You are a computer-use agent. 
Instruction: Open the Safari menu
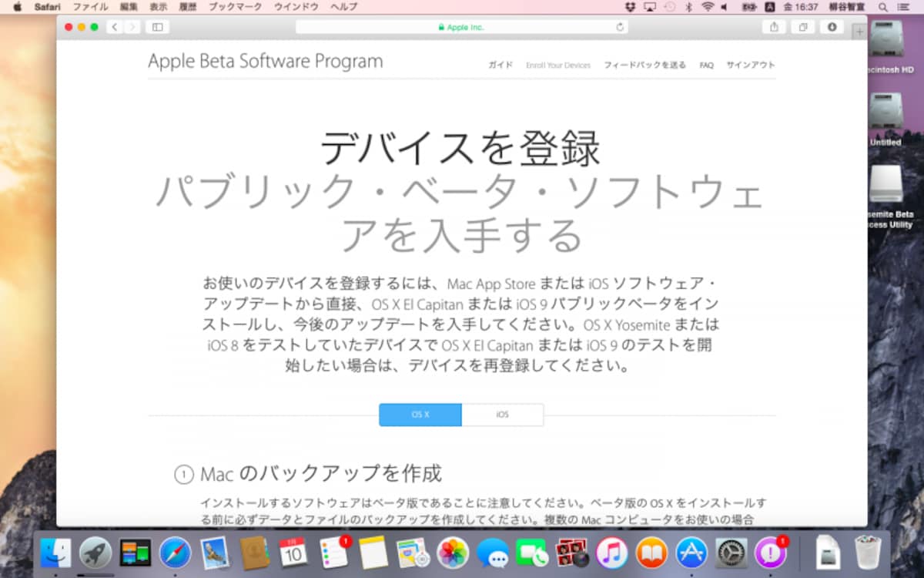click(x=47, y=7)
